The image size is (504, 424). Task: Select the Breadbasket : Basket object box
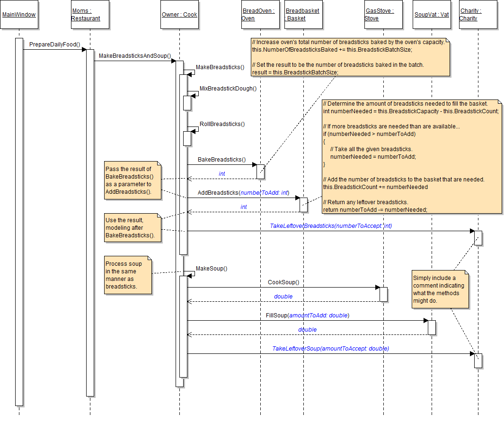click(303, 15)
